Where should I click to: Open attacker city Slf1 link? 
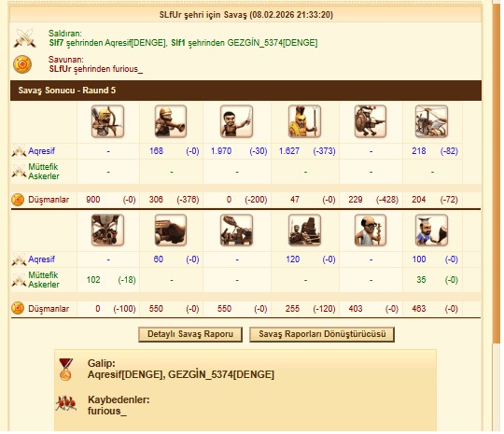[x=178, y=43]
